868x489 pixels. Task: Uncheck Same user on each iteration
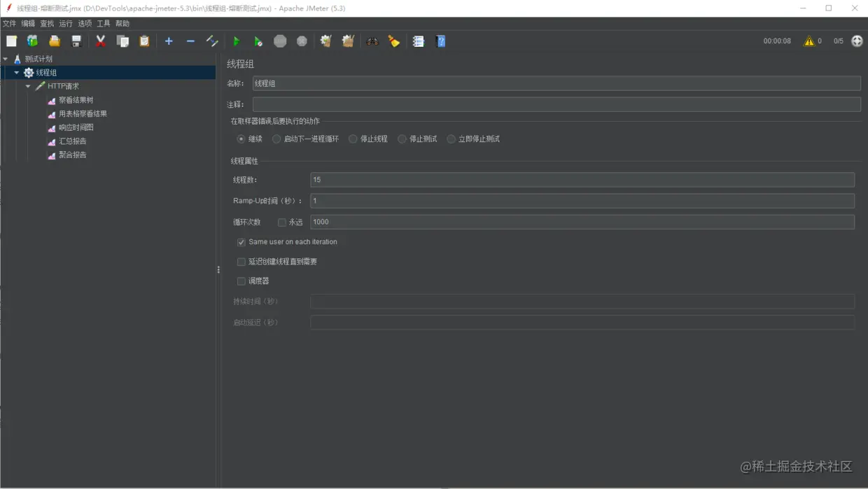point(241,242)
